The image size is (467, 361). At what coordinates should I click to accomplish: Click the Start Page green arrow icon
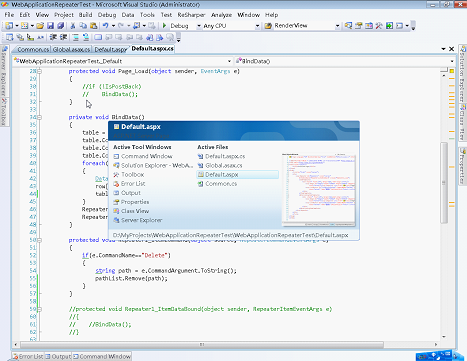click(389, 26)
